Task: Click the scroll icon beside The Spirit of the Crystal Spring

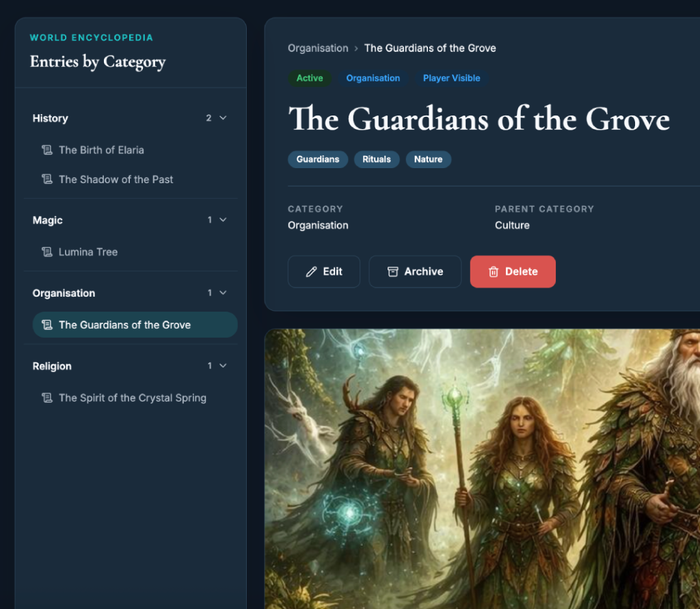Action: tap(47, 397)
